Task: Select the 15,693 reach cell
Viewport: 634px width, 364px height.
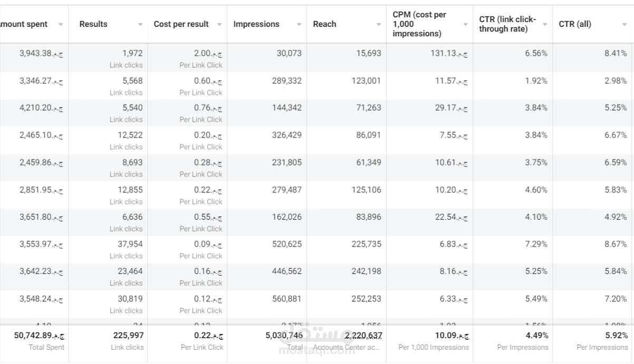Action: [x=366, y=54]
